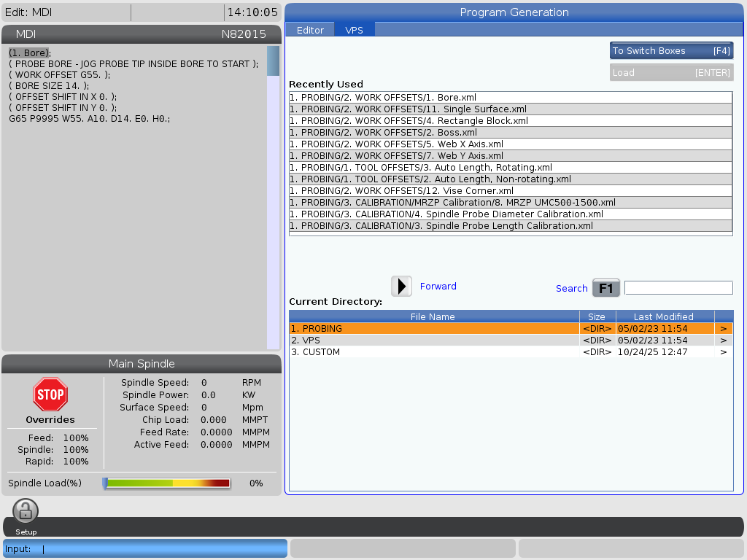Open the 3. CUSTOM directory arrow
The image size is (747, 560).
(724, 352)
